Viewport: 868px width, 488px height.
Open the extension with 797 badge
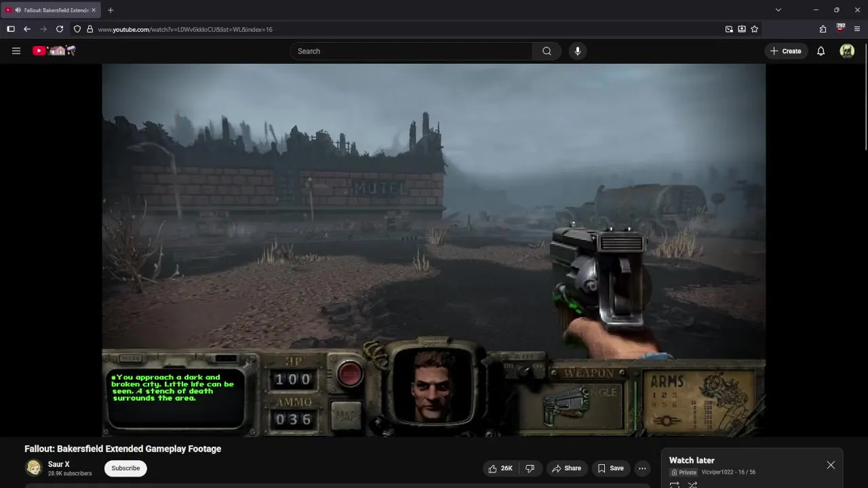[841, 28]
